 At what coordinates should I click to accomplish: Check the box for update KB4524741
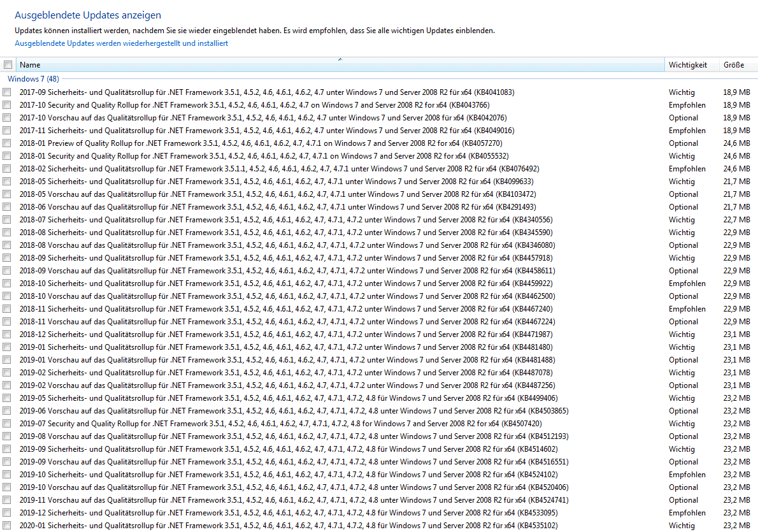[x=7, y=500]
